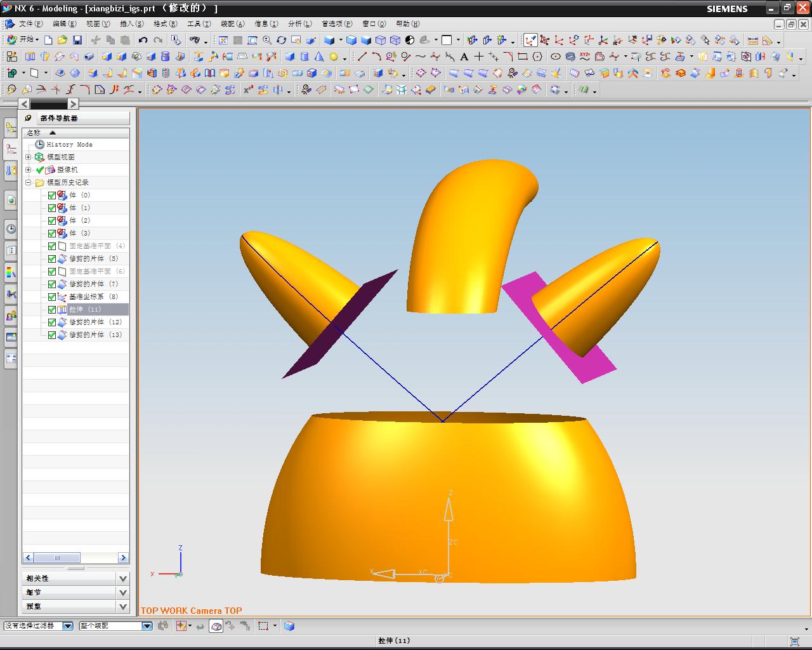
Task: Click the Sphere primitive icon
Action: coord(334,56)
